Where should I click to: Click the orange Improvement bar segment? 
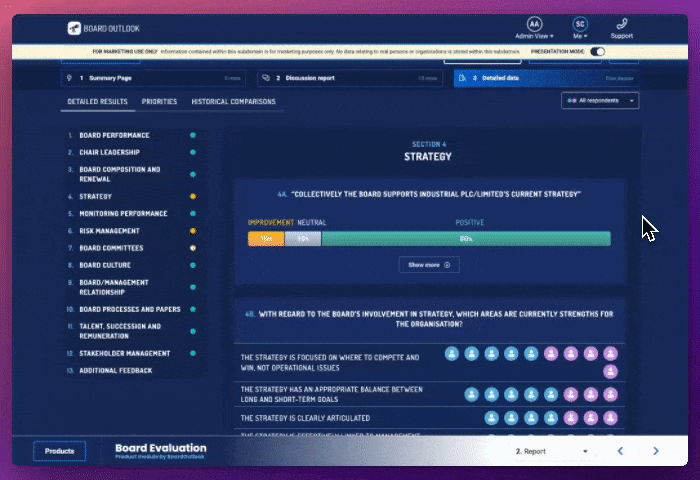click(266, 239)
